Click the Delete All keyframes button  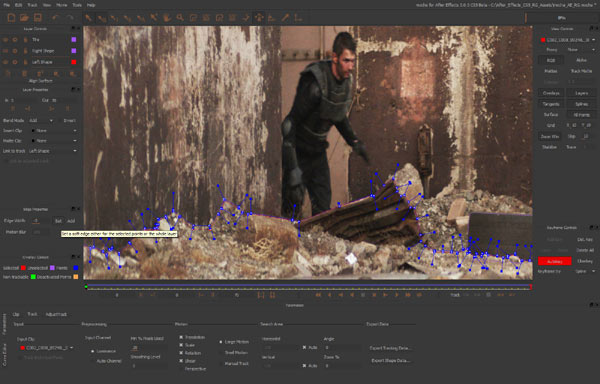[585, 251]
